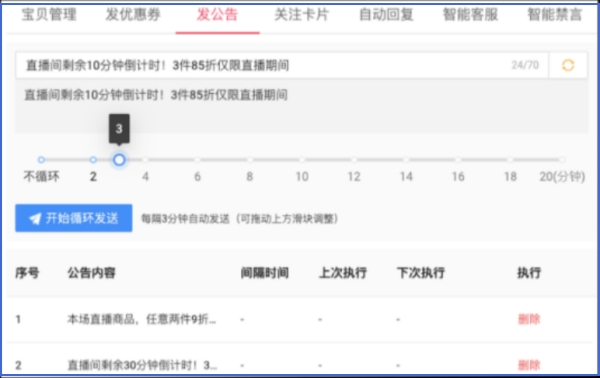This screenshot has width=600, height=378.
Task: Click the slider tooltip showing 3
Action: point(119,129)
